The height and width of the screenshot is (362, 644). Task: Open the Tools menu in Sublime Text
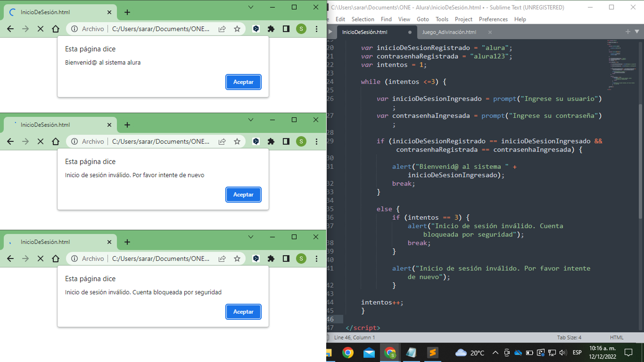pos(442,19)
